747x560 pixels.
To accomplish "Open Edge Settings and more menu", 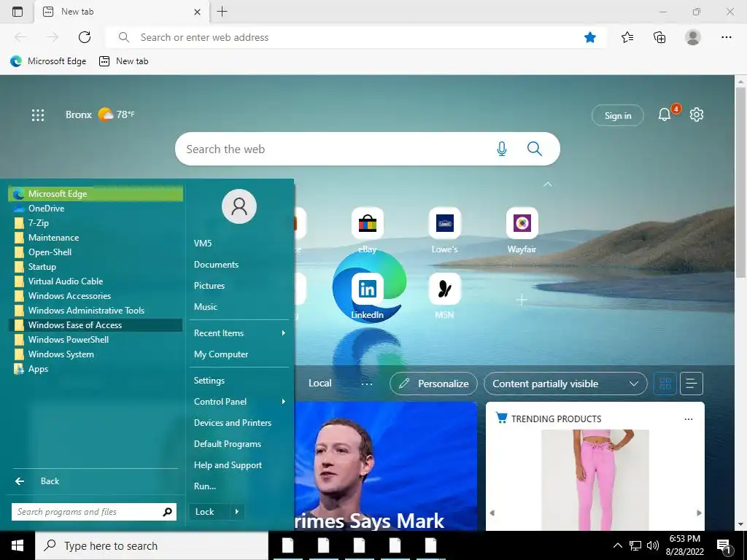I will click(x=726, y=37).
